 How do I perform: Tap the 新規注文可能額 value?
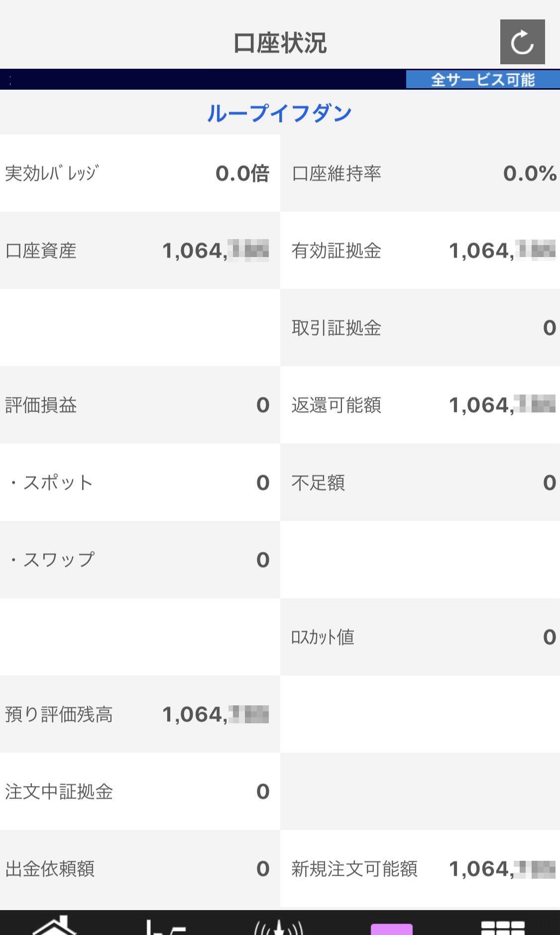(502, 869)
